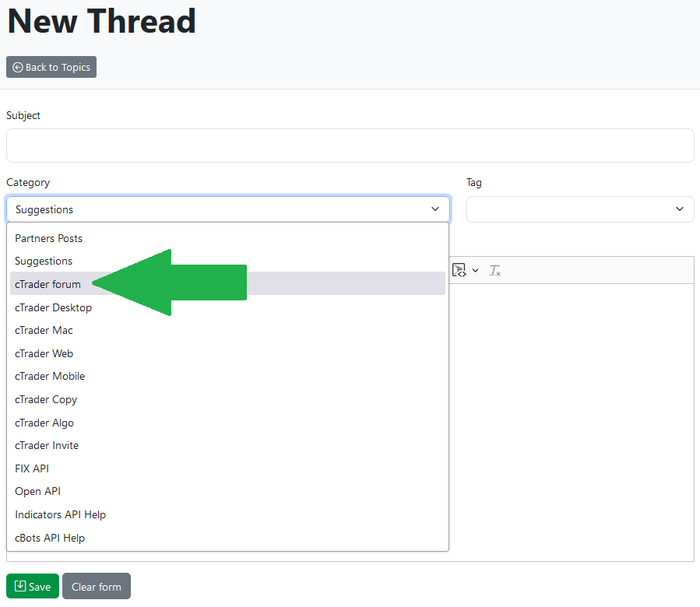Select cTrader Mac category
Screen dimensions: 700x607
227,330
